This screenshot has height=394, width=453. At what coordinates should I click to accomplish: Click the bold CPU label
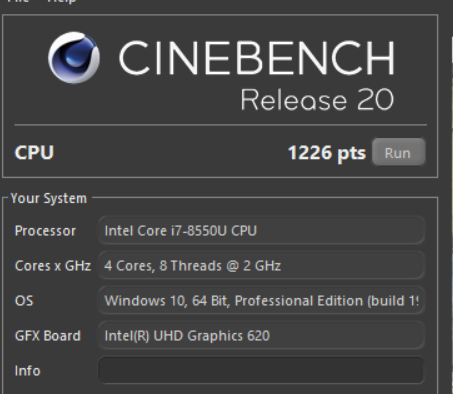tap(34, 152)
